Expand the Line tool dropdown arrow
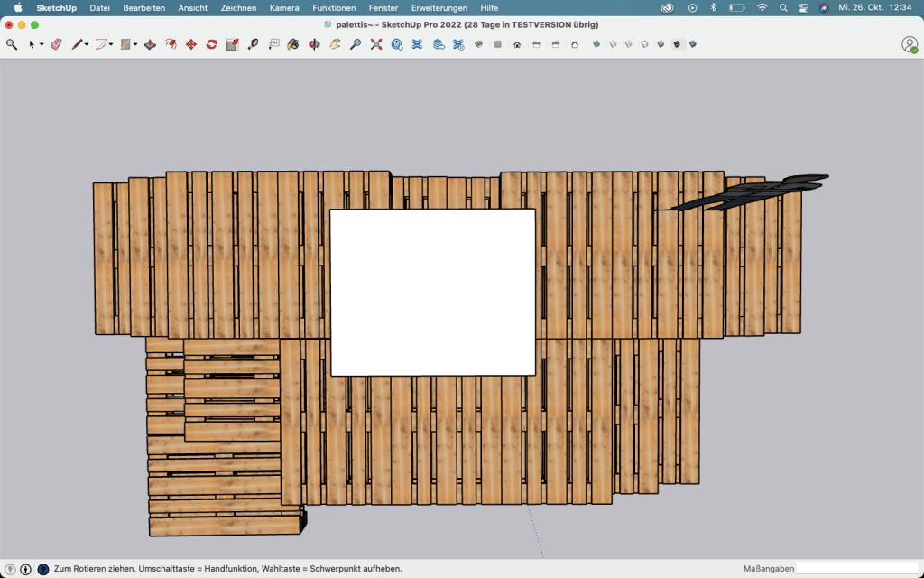The image size is (924, 578). point(87,44)
